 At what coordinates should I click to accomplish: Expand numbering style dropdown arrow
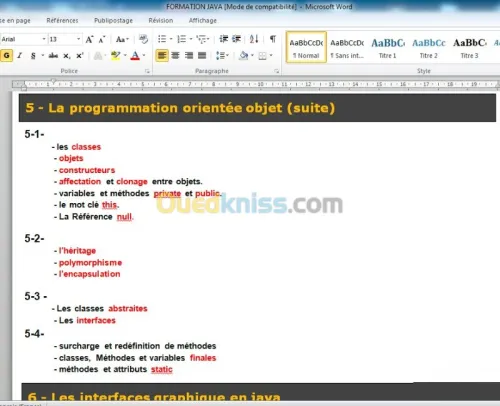click(x=191, y=39)
